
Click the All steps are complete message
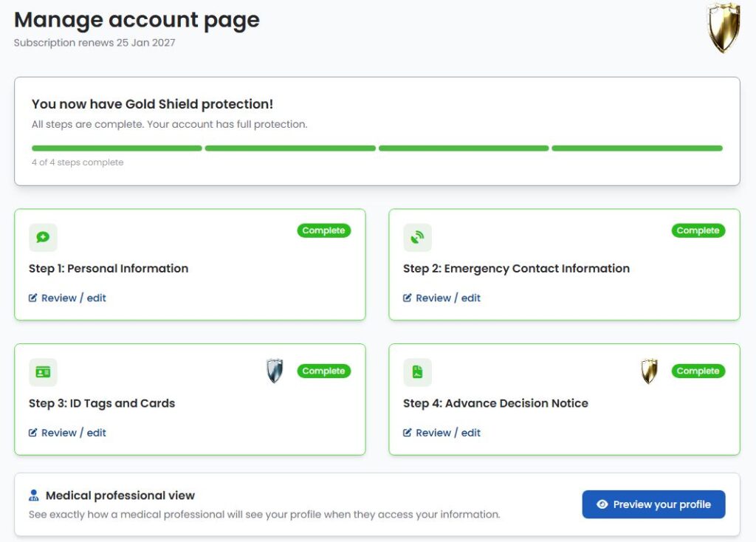169,124
